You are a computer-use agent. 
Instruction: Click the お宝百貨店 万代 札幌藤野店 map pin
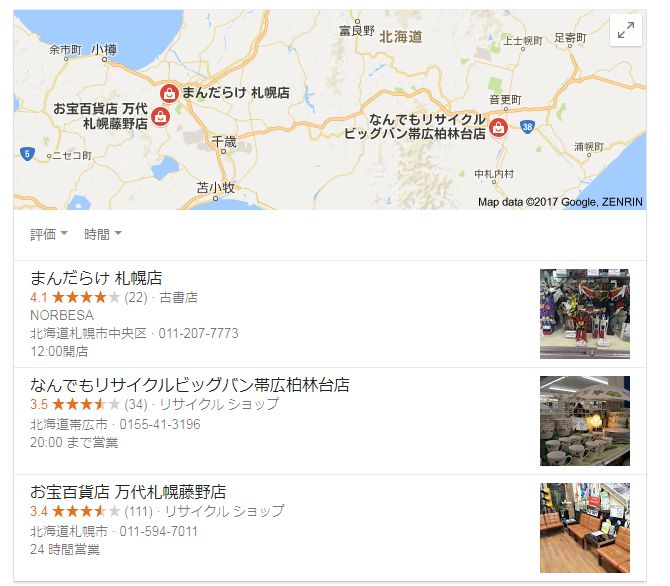point(161,116)
